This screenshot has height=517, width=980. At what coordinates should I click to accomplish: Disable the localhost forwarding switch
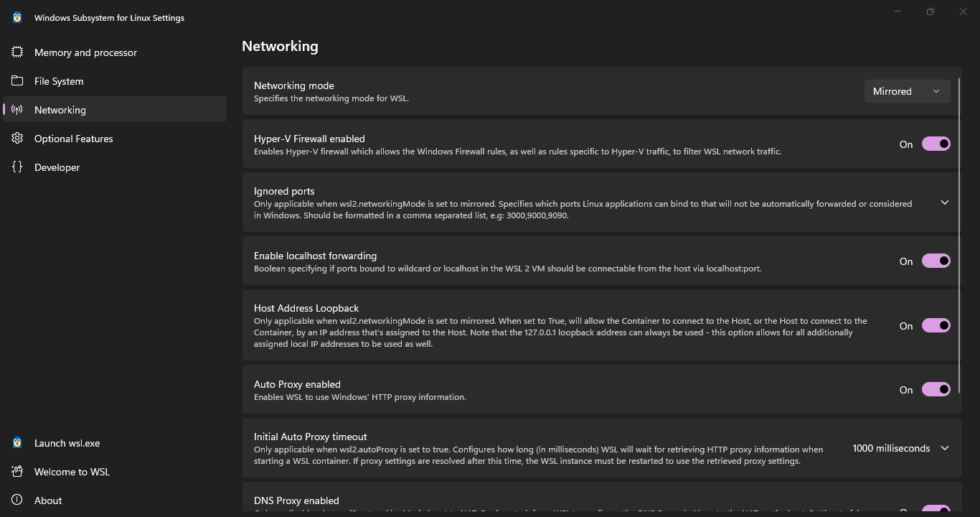tap(936, 261)
